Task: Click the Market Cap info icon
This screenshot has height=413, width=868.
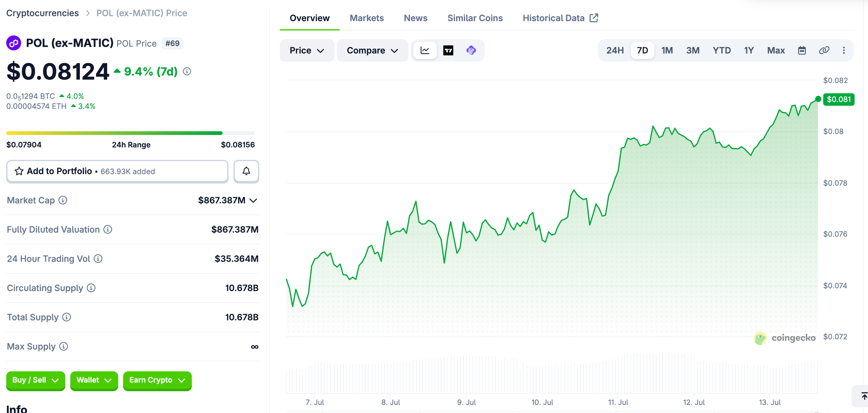Action: click(63, 200)
